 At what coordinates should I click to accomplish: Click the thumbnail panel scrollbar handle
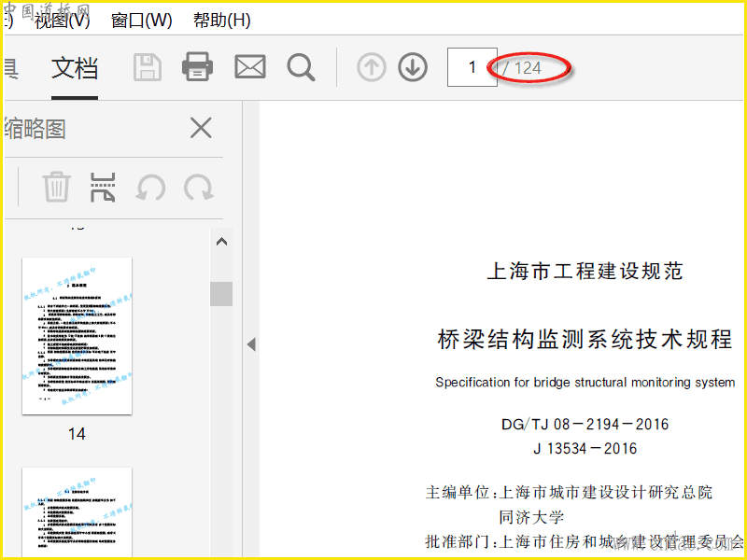pyautogui.click(x=221, y=294)
